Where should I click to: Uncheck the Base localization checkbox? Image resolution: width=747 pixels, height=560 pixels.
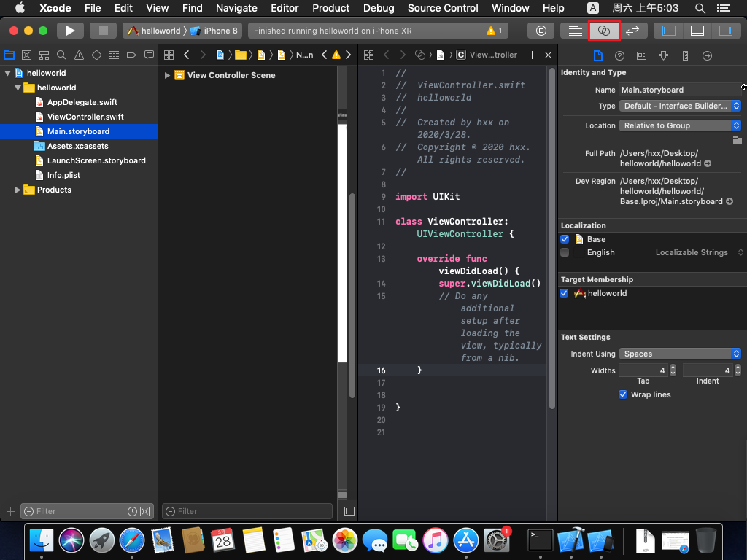pos(565,239)
